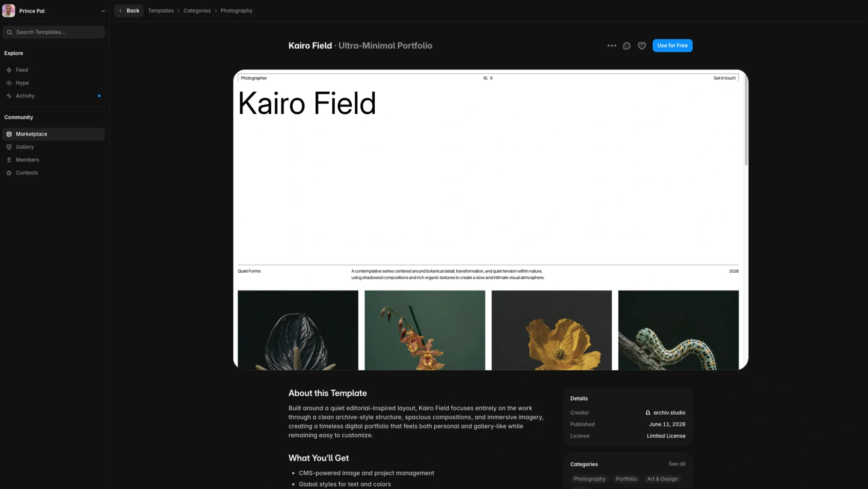Click Prince Pal profile avatar
The width and height of the screenshot is (868, 489).
pyautogui.click(x=8, y=11)
